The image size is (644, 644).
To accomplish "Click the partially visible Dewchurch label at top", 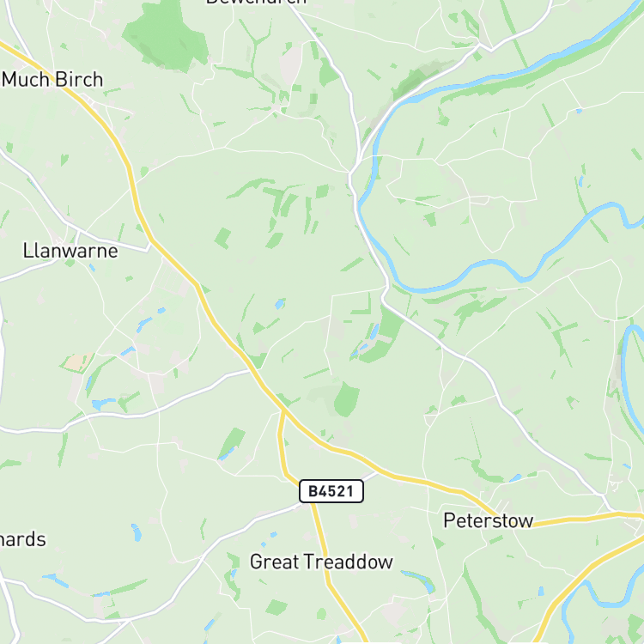I will point(256,2).
